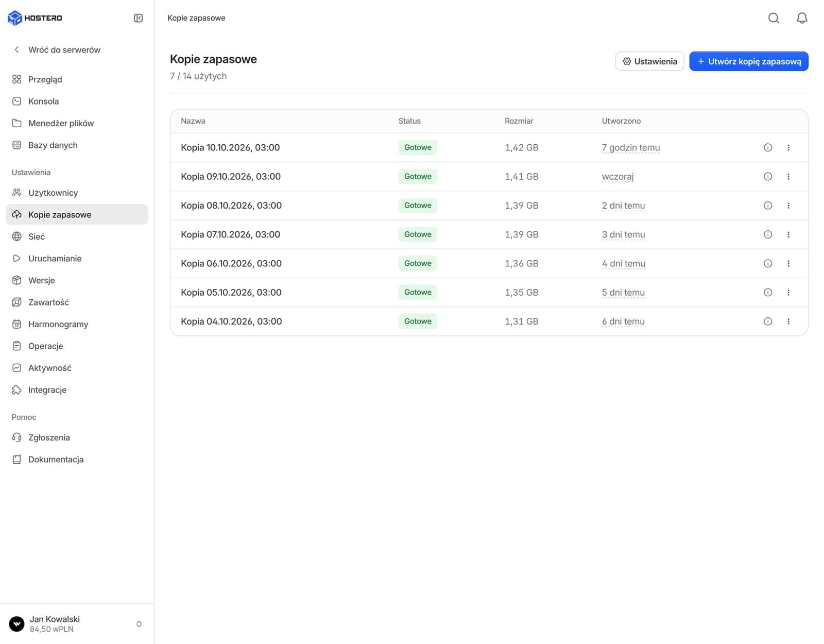Image resolution: width=824 pixels, height=644 pixels.
Task: Expand Jan Kowalski account switcher
Action: (x=139, y=624)
